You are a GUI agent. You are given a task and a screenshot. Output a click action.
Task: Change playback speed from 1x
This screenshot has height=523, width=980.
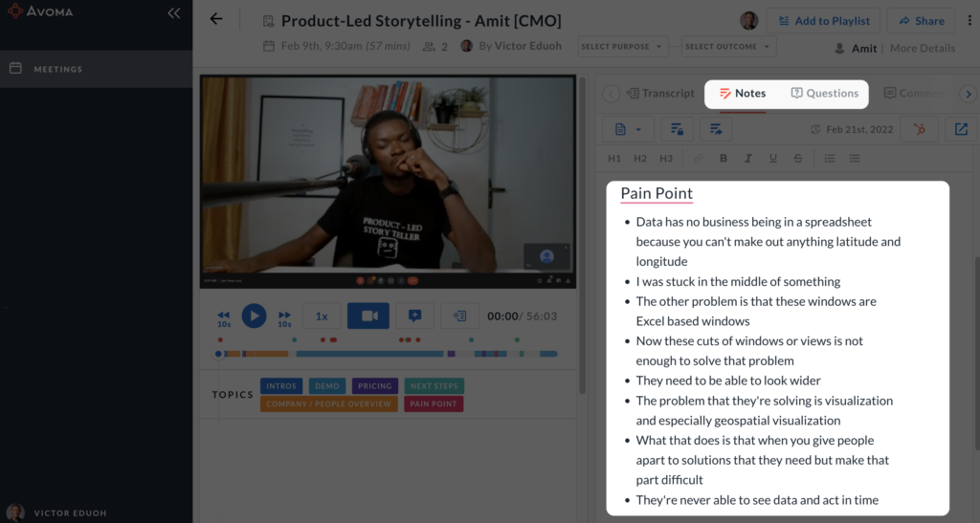(322, 316)
